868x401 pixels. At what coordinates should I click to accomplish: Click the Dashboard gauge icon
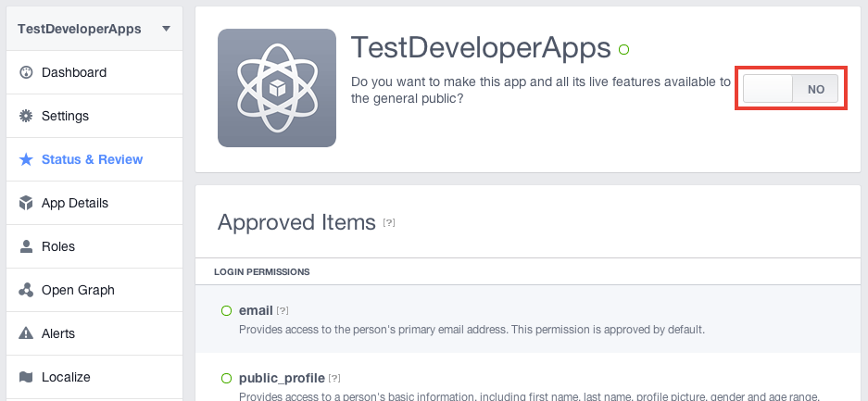pos(26,72)
